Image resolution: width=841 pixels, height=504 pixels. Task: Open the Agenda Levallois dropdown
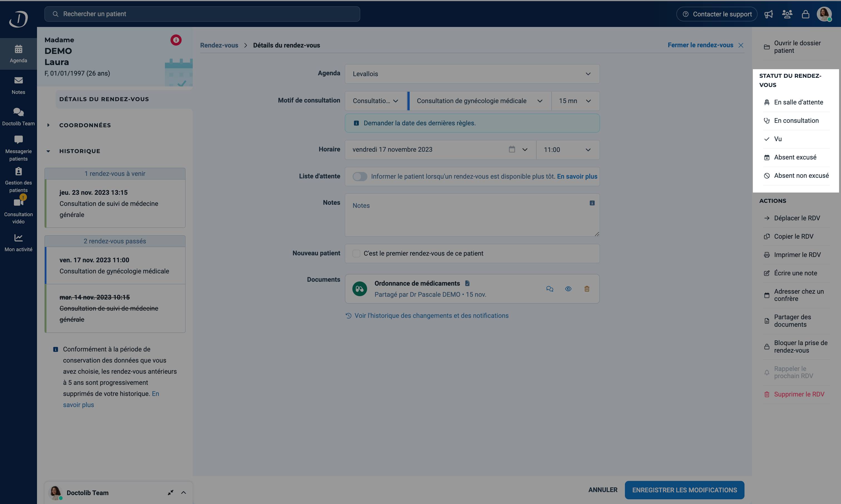coord(472,74)
